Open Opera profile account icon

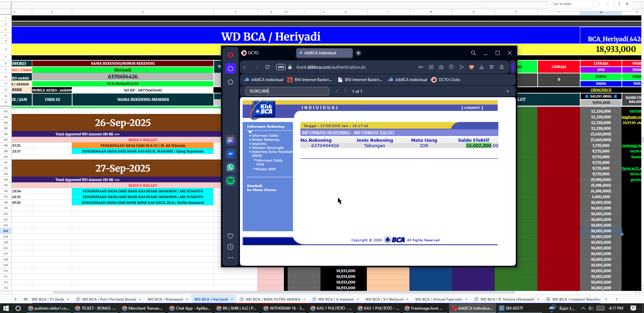(502, 67)
